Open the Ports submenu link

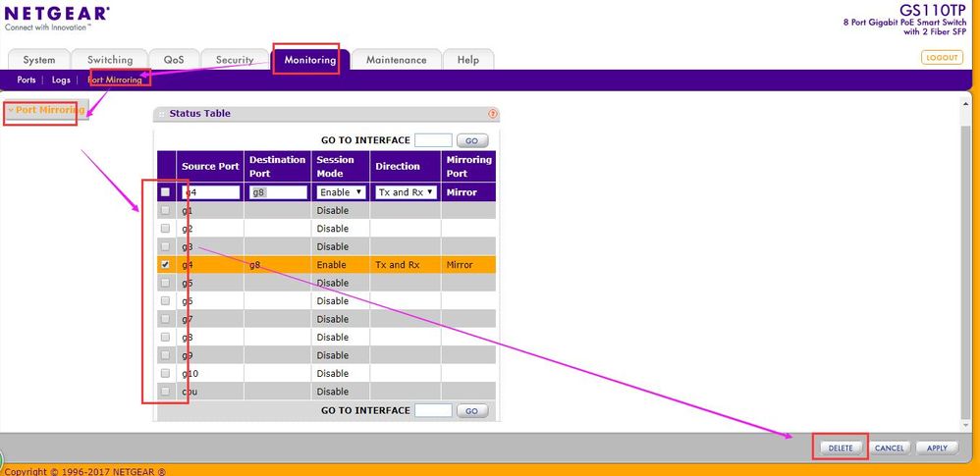click(27, 79)
